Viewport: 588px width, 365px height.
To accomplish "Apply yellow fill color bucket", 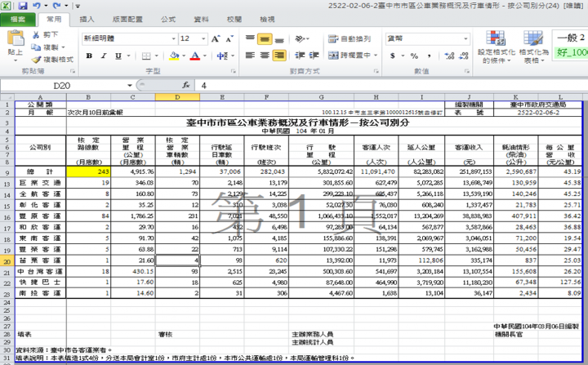I will [174, 56].
